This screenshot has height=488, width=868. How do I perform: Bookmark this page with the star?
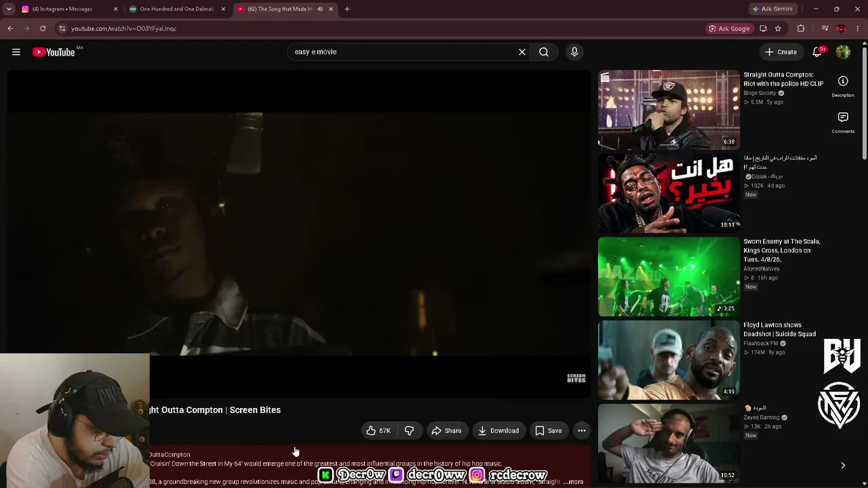(x=778, y=28)
